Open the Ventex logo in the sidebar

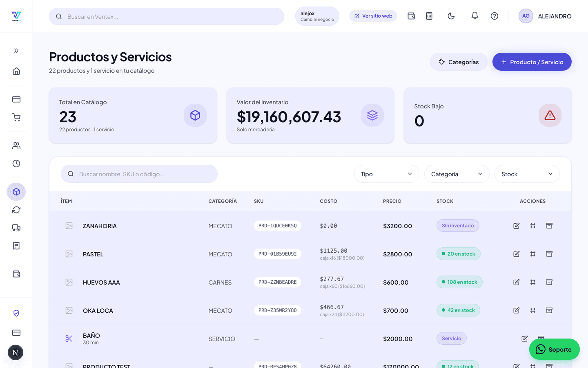[16, 16]
